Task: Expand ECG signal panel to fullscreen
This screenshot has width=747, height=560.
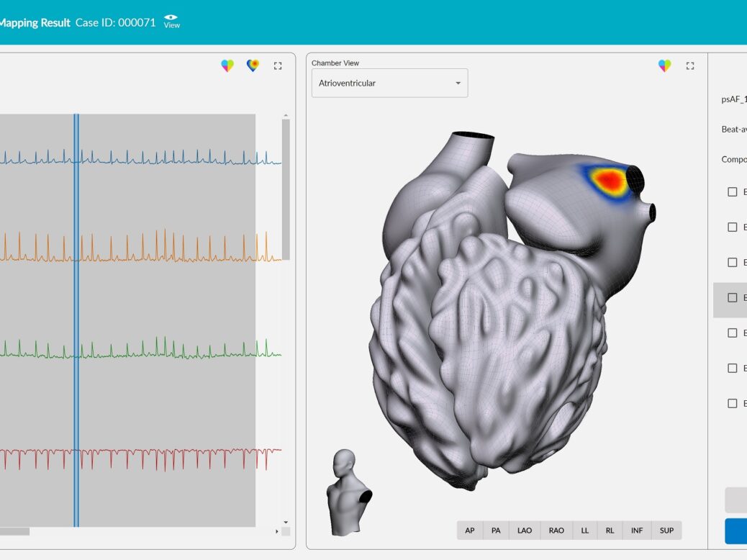Action: click(x=278, y=66)
